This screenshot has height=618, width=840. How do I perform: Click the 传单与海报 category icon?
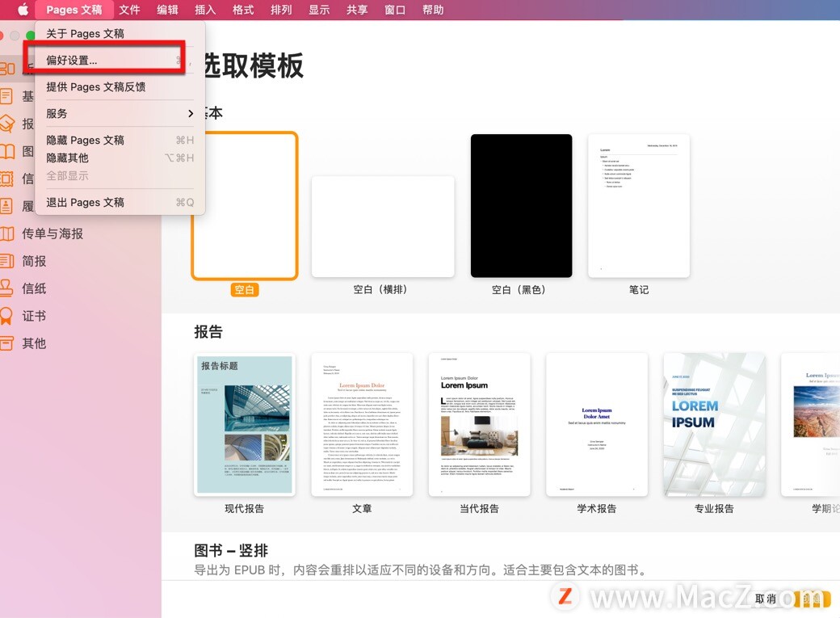(7, 233)
